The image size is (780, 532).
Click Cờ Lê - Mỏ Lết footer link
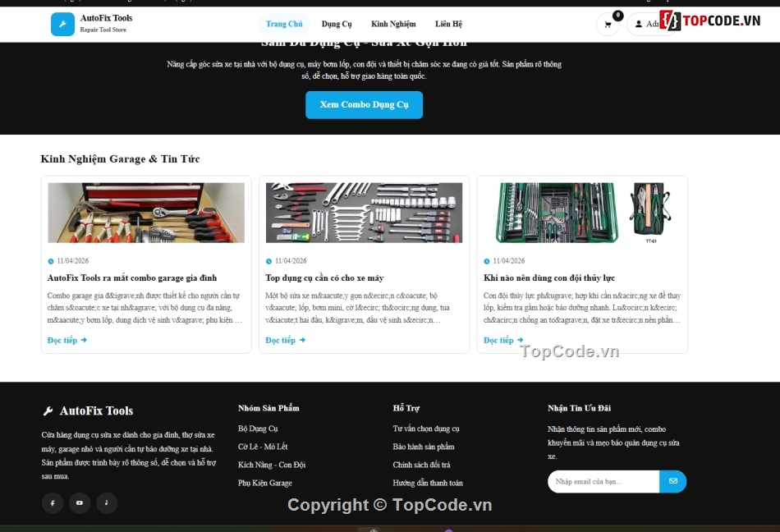tap(263, 447)
